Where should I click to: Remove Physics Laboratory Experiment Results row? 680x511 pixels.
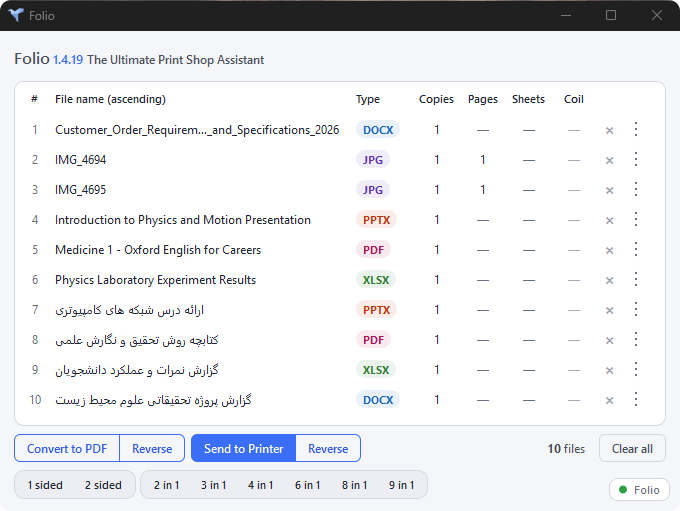pyautogui.click(x=609, y=280)
